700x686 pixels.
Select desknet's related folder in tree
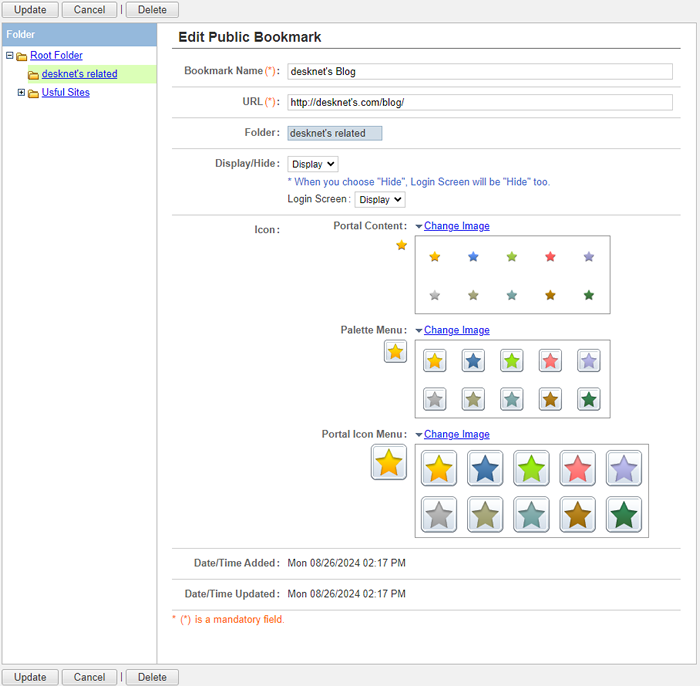(79, 74)
